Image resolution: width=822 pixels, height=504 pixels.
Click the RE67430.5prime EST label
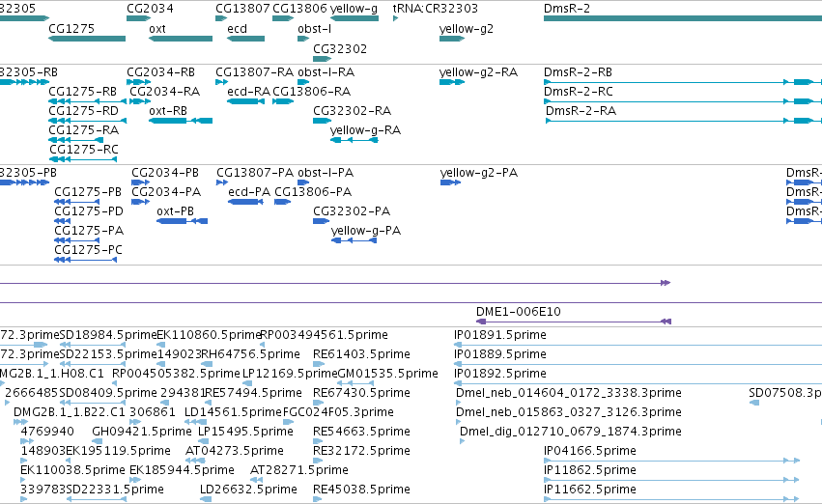pos(361,392)
